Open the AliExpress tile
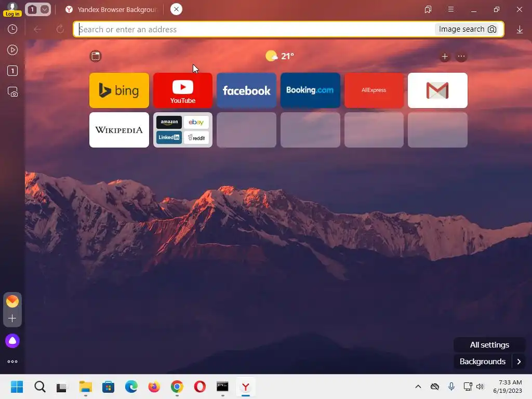The width and height of the screenshot is (532, 399). coord(374,90)
